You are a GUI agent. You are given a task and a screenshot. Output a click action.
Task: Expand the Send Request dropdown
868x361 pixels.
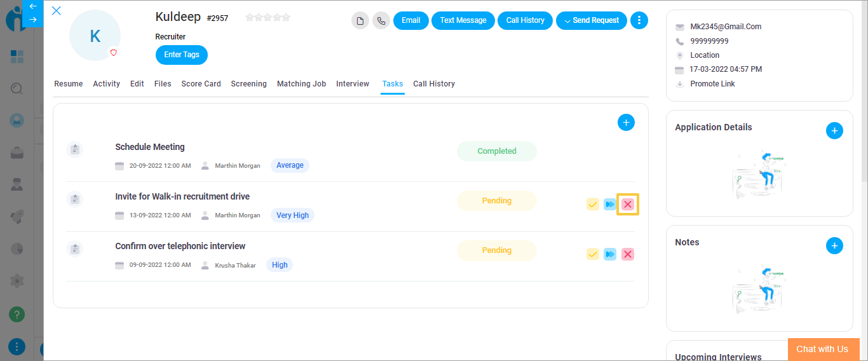click(592, 20)
